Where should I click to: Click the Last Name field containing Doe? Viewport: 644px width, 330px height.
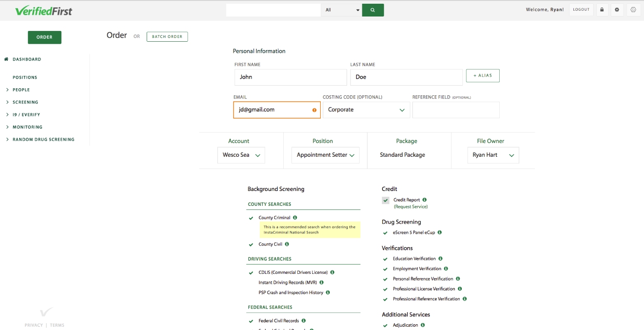coord(407,77)
